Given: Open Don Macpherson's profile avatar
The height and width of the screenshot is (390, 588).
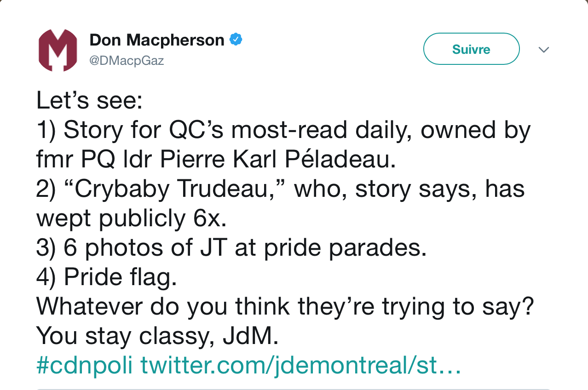Looking at the screenshot, I should click(x=58, y=50).
